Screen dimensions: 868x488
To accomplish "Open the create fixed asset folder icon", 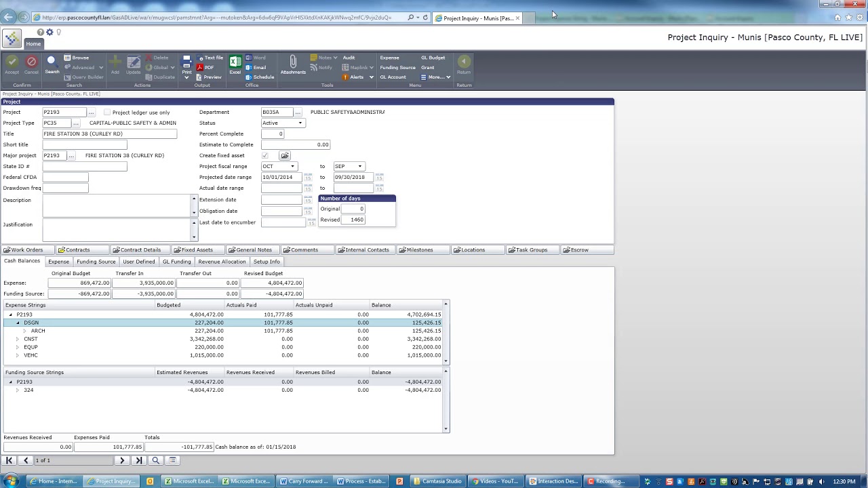I will pyautogui.click(x=285, y=155).
